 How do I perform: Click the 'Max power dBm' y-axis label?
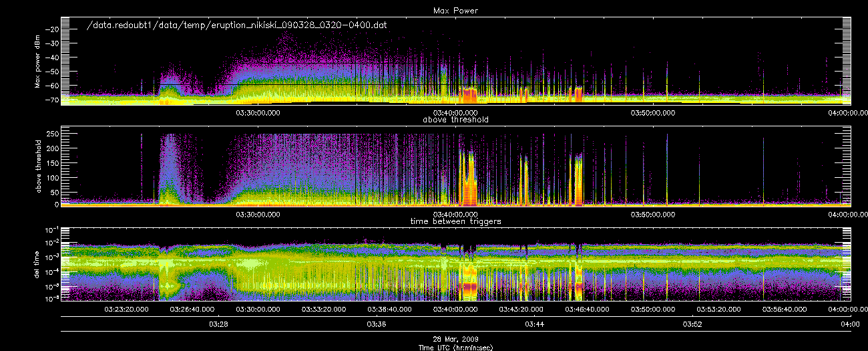[x=37, y=61]
